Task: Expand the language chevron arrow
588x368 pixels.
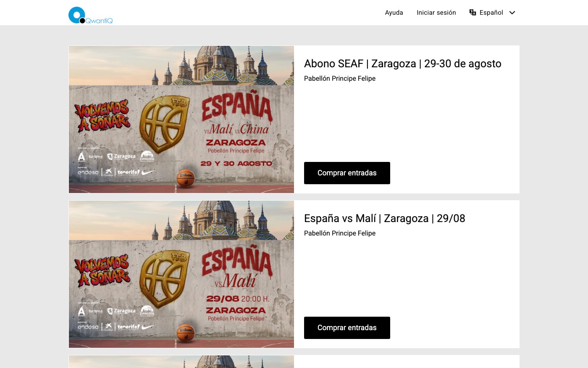Action: pos(512,13)
